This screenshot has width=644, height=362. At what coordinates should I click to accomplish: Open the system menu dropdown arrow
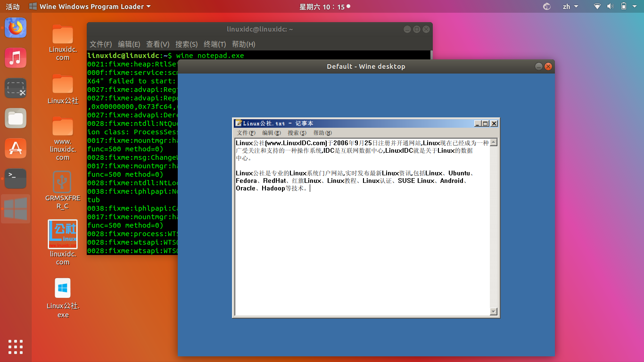tap(635, 7)
